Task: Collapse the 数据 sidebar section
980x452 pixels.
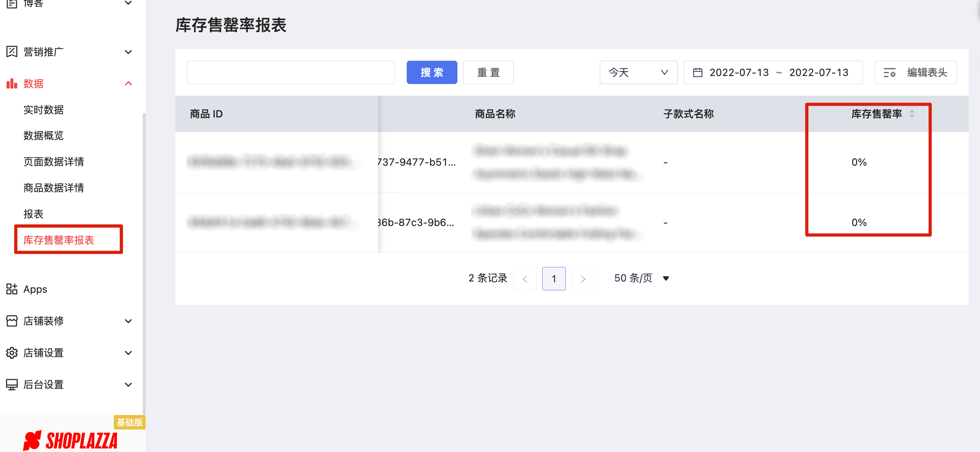Action: [x=128, y=83]
